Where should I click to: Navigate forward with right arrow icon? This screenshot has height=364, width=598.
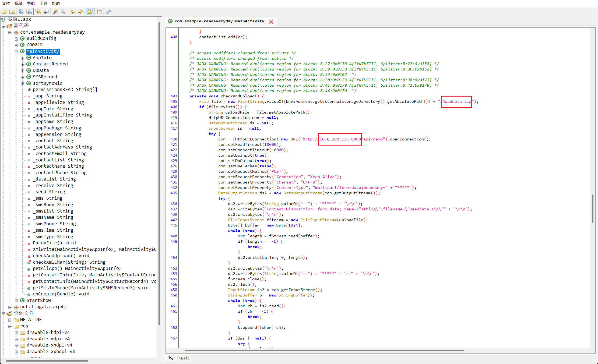pos(80,12)
